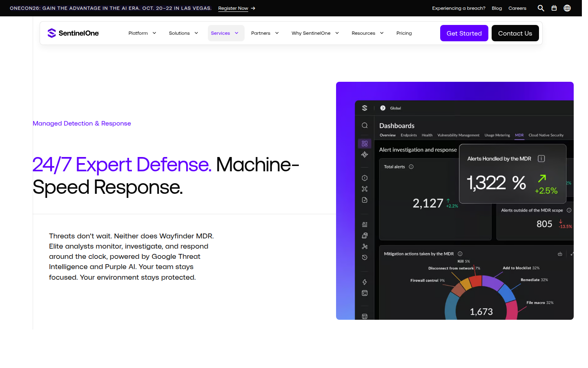Click the history clock icon in sidebar

(x=365, y=258)
